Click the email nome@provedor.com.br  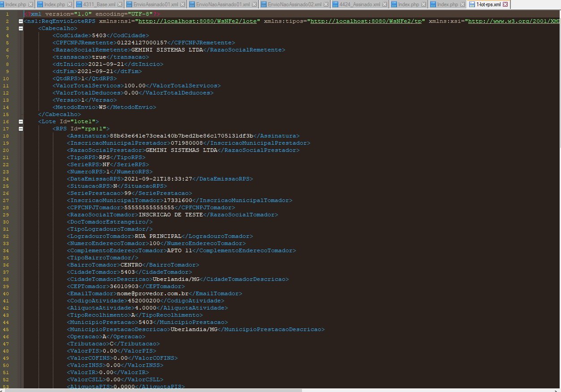pyautogui.click(x=153, y=293)
